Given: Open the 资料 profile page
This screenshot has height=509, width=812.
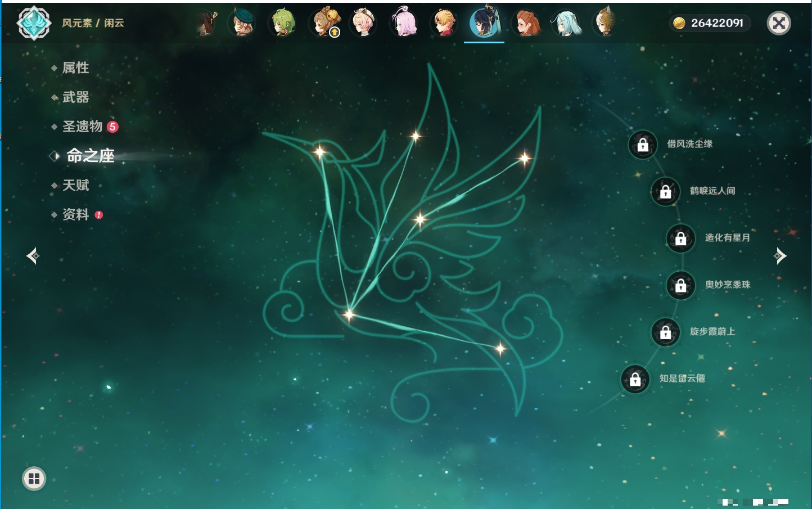Looking at the screenshot, I should tap(75, 214).
